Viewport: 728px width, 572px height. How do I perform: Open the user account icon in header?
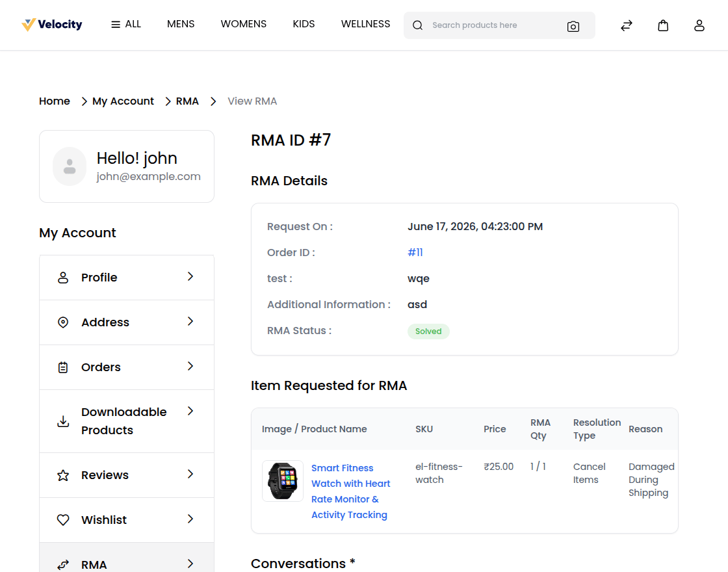pos(699,25)
